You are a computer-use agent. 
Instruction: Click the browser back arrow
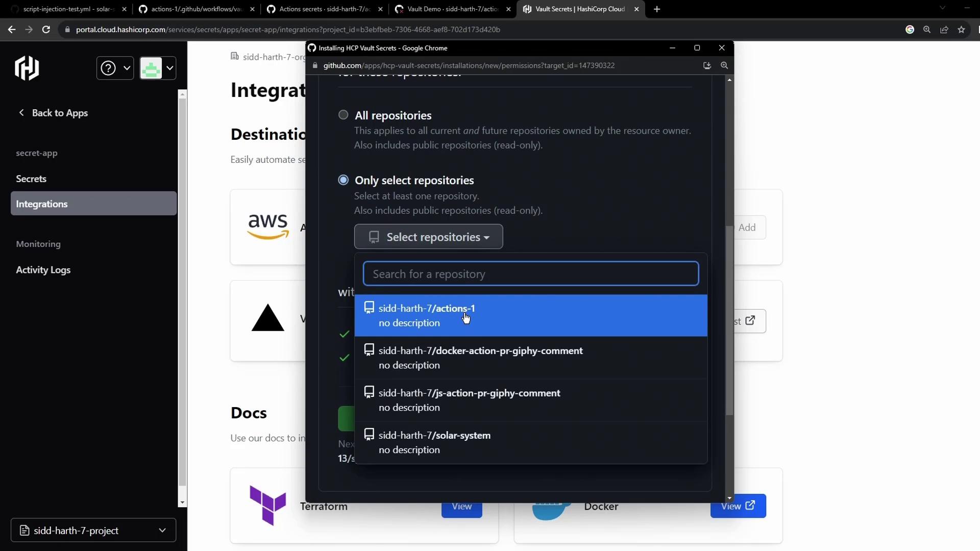(12, 30)
